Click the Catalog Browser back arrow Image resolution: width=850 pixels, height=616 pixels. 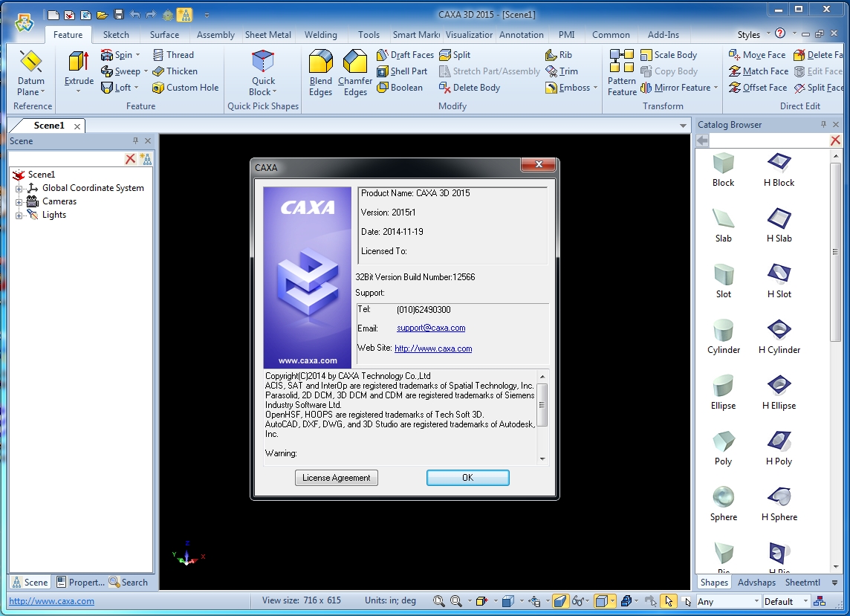[x=703, y=141]
